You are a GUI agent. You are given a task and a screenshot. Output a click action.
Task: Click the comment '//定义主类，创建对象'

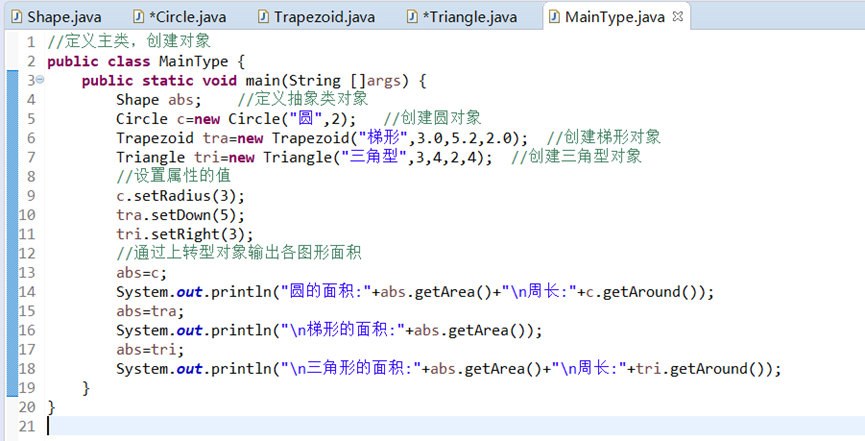pos(129,41)
